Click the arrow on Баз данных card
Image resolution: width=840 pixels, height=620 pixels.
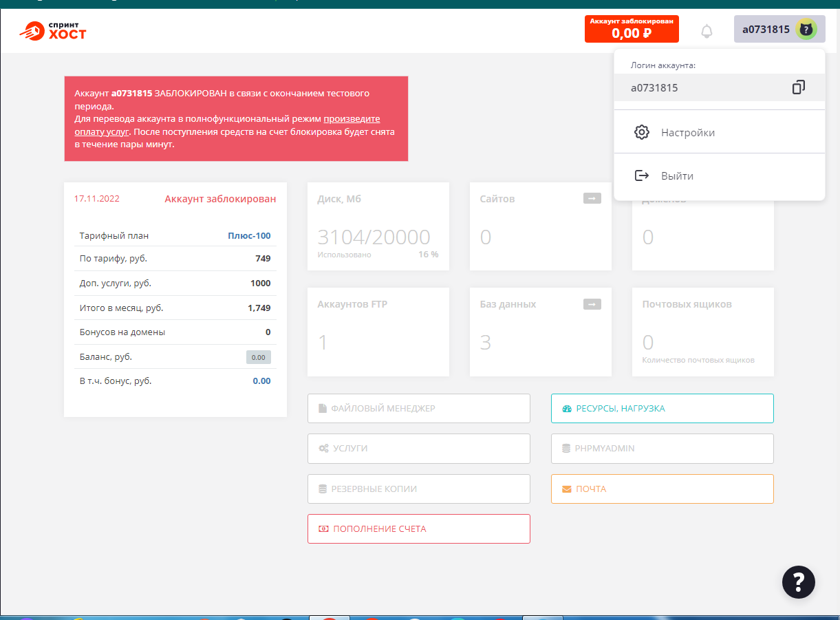[x=592, y=304]
